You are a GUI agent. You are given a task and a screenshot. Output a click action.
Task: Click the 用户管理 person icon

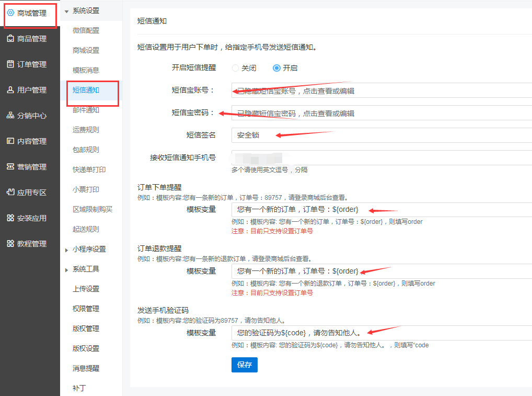pyautogui.click(x=10, y=90)
